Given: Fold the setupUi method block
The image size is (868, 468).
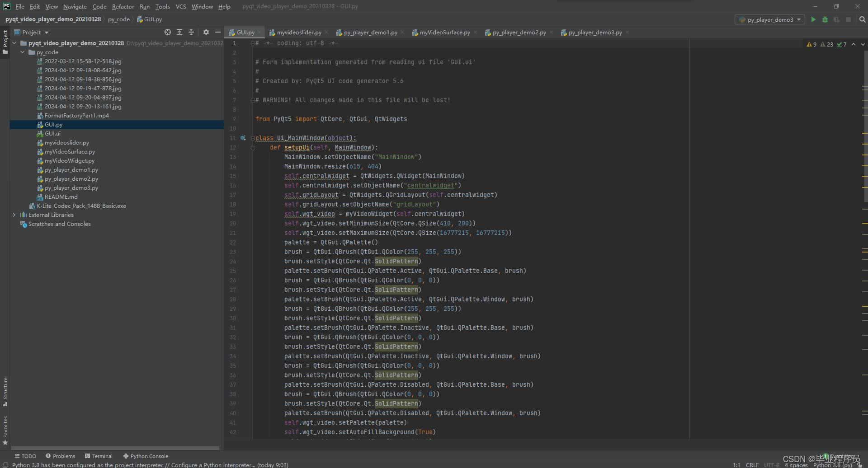Looking at the screenshot, I should coord(253,147).
